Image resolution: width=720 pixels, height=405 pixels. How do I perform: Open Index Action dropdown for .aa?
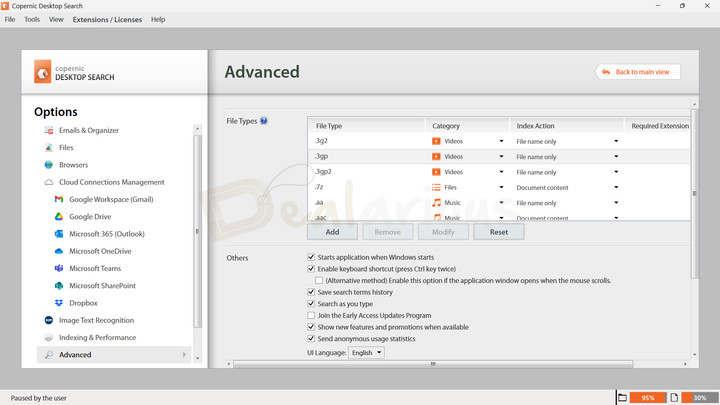616,202
